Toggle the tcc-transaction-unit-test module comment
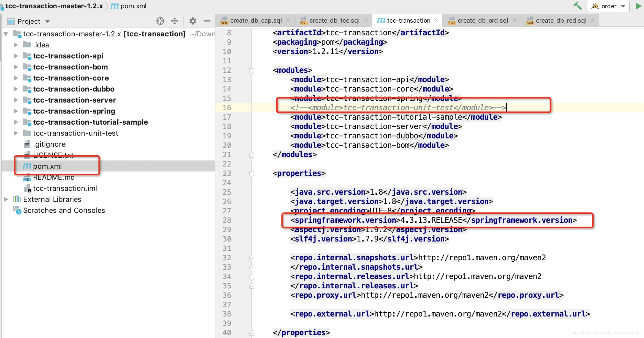 tap(396, 108)
